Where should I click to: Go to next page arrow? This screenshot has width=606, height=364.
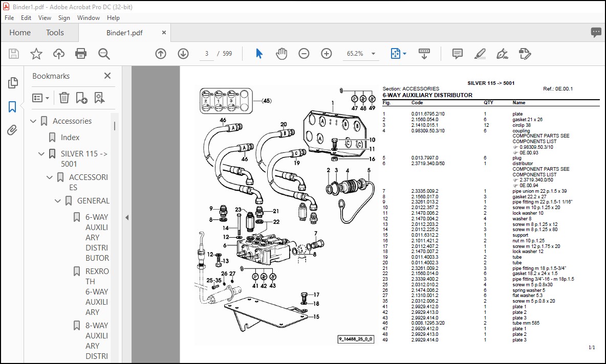coord(183,54)
